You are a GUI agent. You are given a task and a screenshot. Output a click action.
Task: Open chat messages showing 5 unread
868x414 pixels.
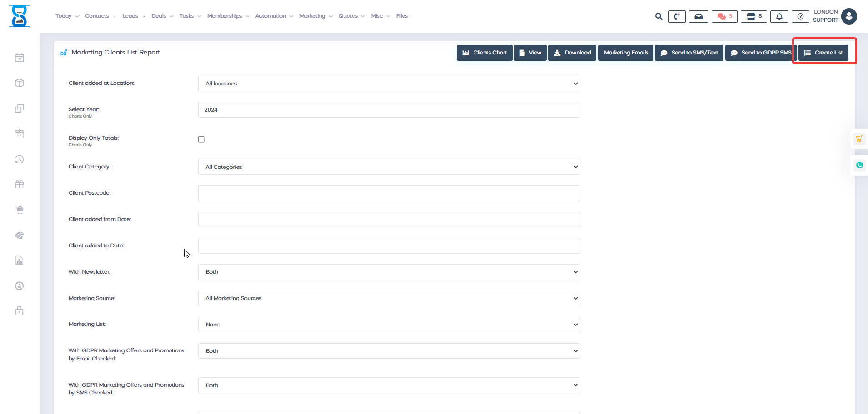click(724, 16)
